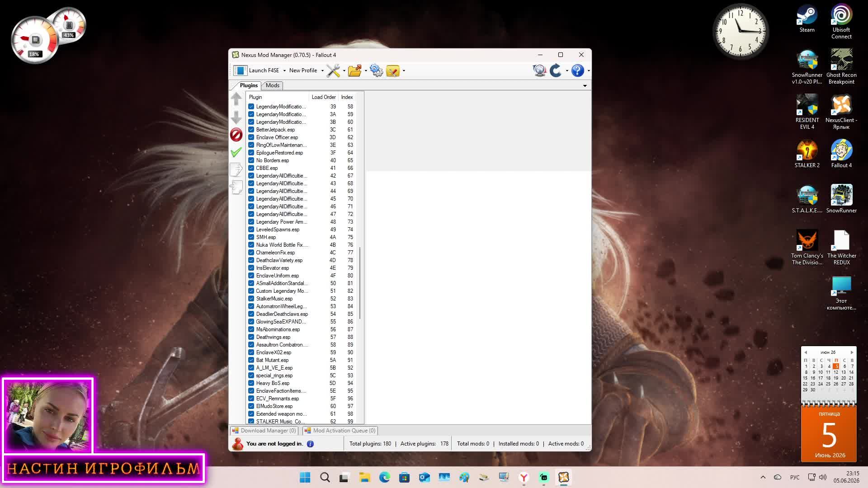Open the Mod Activation Queue (0) tab
Viewport: 868px width, 488px height.
pos(340,431)
